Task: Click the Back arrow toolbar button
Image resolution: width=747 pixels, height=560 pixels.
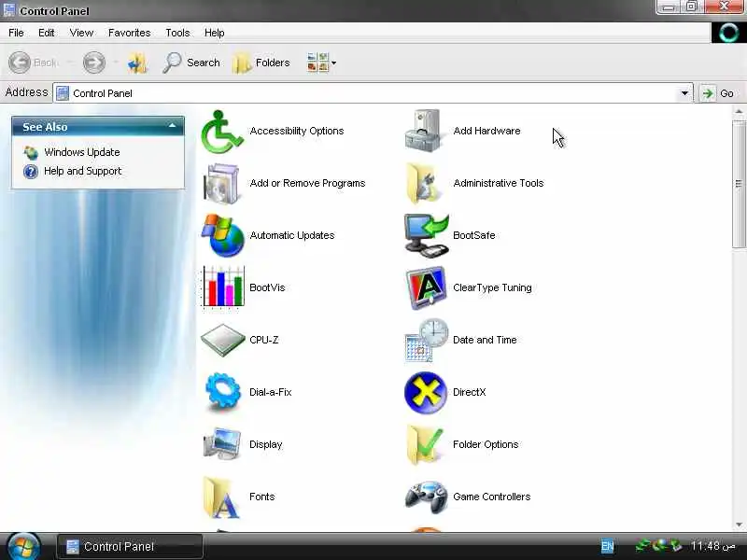Action: [34, 63]
